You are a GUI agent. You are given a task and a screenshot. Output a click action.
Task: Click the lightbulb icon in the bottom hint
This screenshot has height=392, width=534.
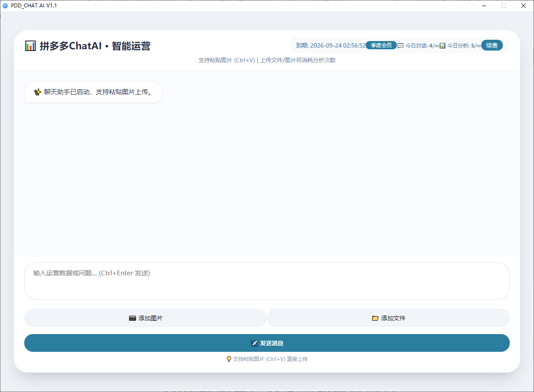[229, 359]
